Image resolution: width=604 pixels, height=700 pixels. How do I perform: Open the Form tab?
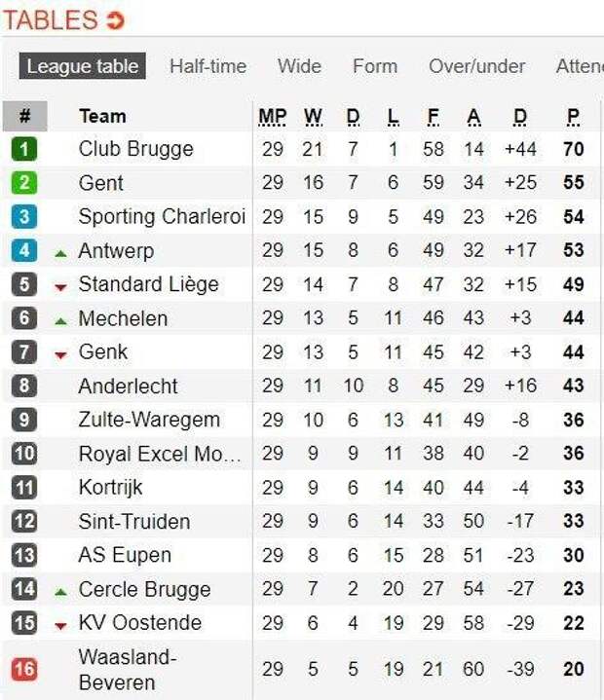click(375, 66)
